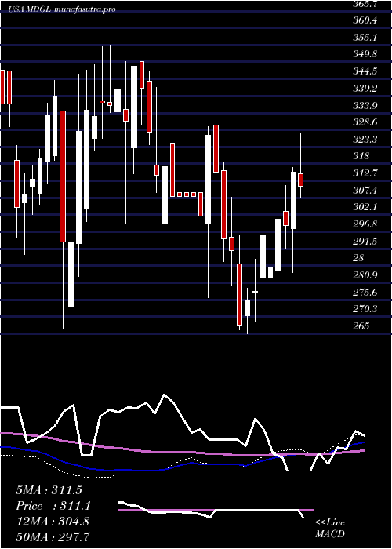Screen dimensions: 392x549
Task: Select the 333.9 price axis label
Action: pyautogui.click(x=365, y=105)
